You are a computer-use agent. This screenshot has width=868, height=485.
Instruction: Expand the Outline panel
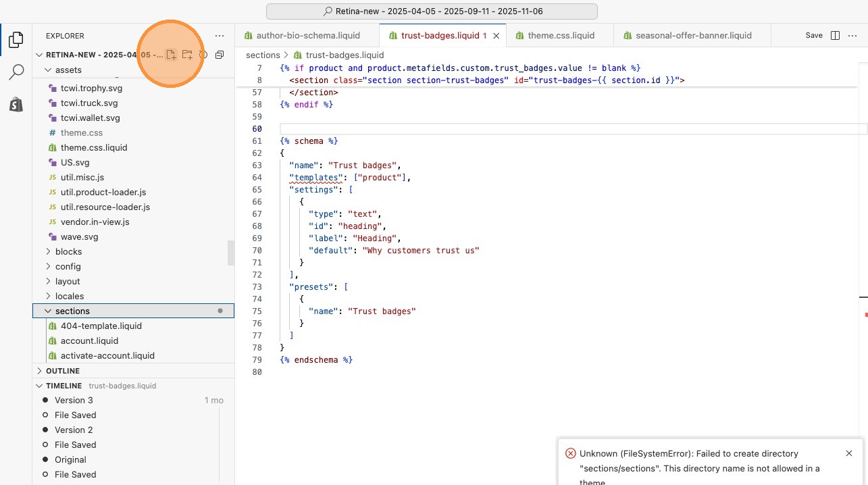[x=63, y=371]
